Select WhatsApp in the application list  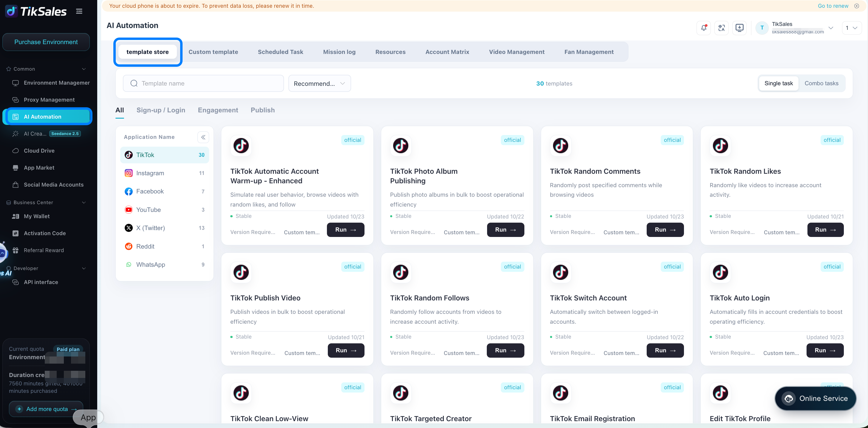pyautogui.click(x=164, y=265)
